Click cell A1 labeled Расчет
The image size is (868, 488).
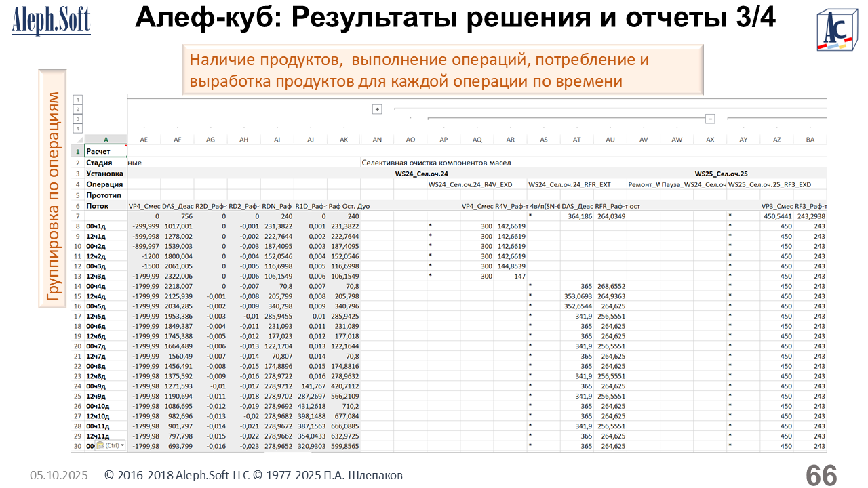(x=105, y=152)
